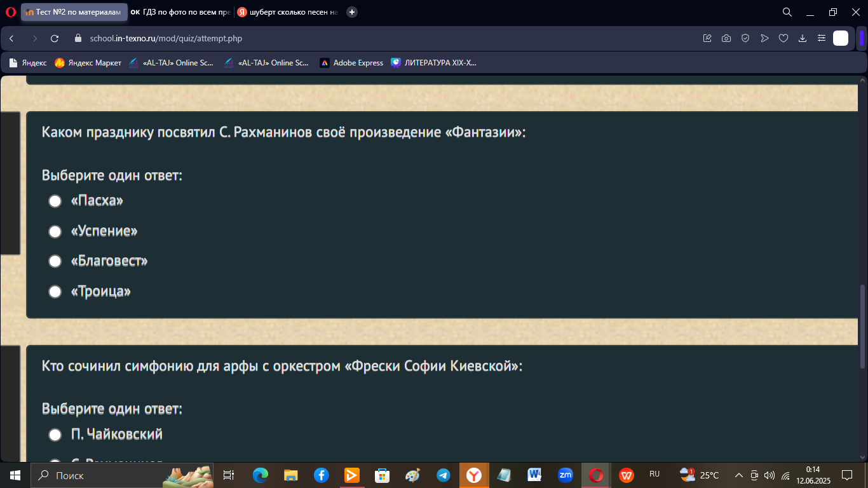Screen dimensions: 868x488
Task: Open Telegram from the taskbar
Action: point(444,475)
